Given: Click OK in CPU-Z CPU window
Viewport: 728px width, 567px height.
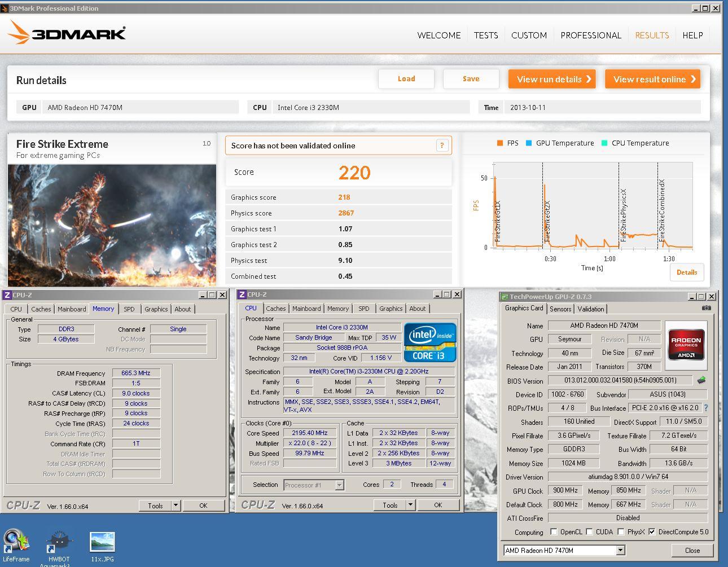Looking at the screenshot, I should click(438, 505).
